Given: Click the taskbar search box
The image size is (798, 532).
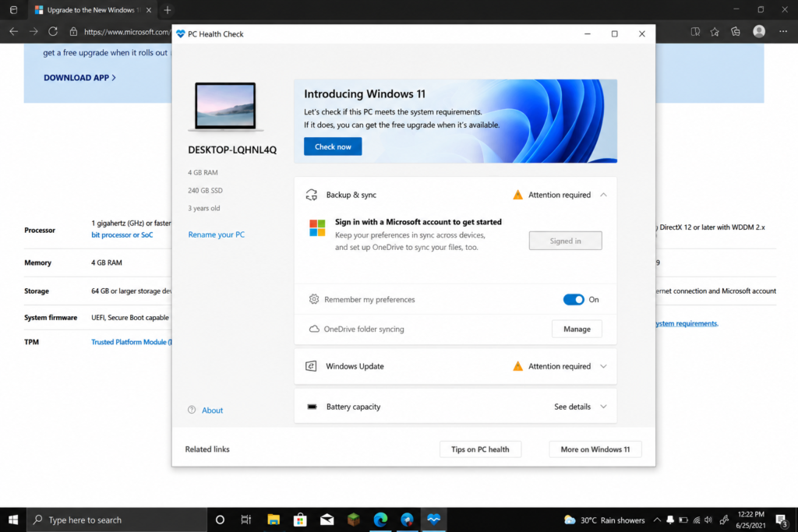Looking at the screenshot, I should (x=117, y=520).
